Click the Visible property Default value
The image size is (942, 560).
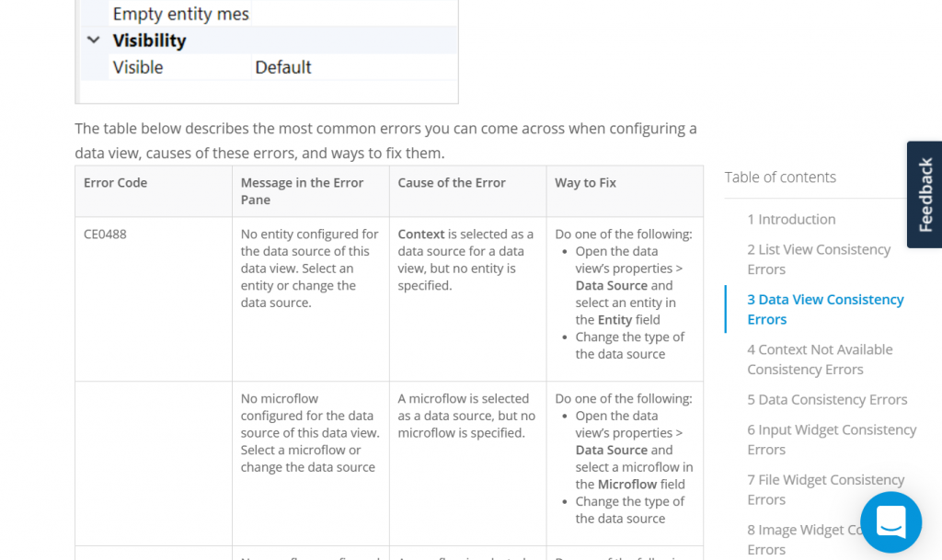pyautogui.click(x=282, y=67)
